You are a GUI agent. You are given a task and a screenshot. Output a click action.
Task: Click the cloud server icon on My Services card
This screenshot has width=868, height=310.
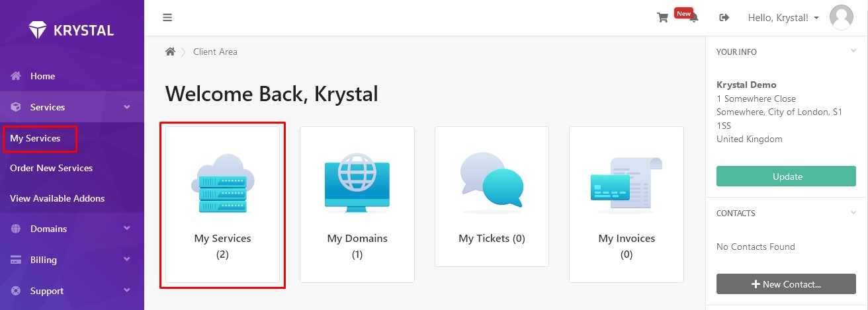point(222,184)
